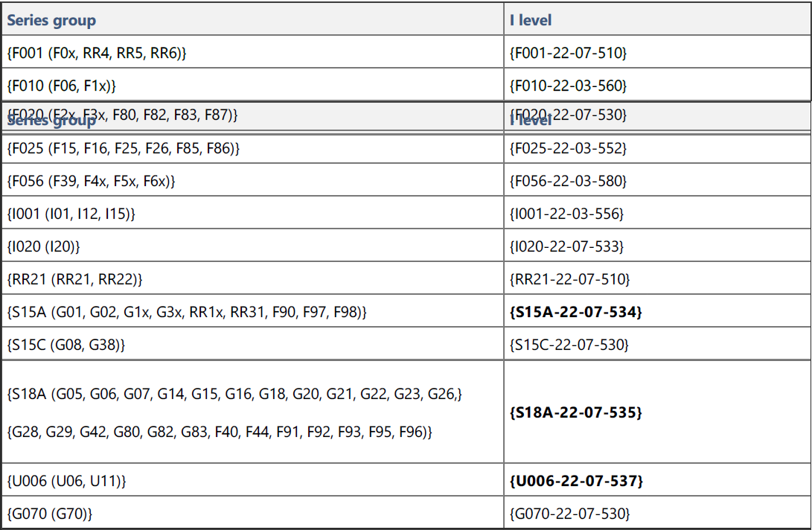Click the F056 (F39, F4x, F5x, F6x) series group
Image resolution: width=812 pixels, height=530 pixels.
pyautogui.click(x=92, y=181)
